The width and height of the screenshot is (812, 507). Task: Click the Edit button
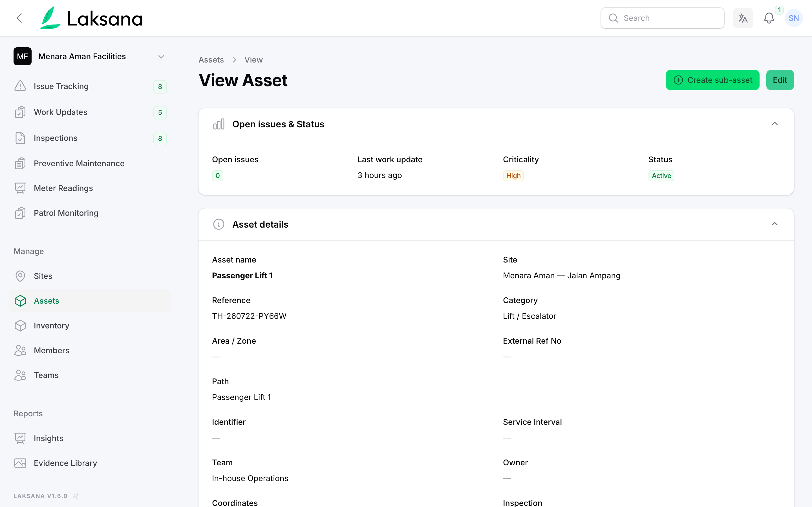click(x=780, y=80)
